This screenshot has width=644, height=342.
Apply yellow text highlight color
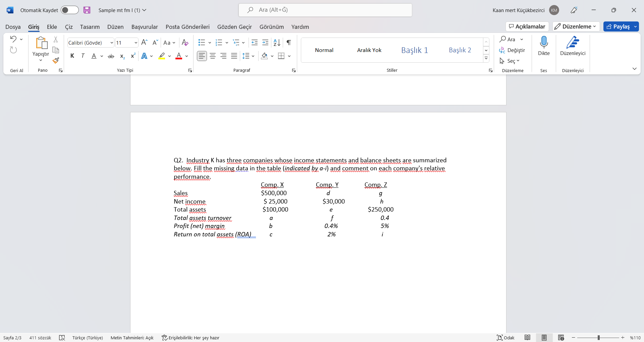pyautogui.click(x=162, y=56)
